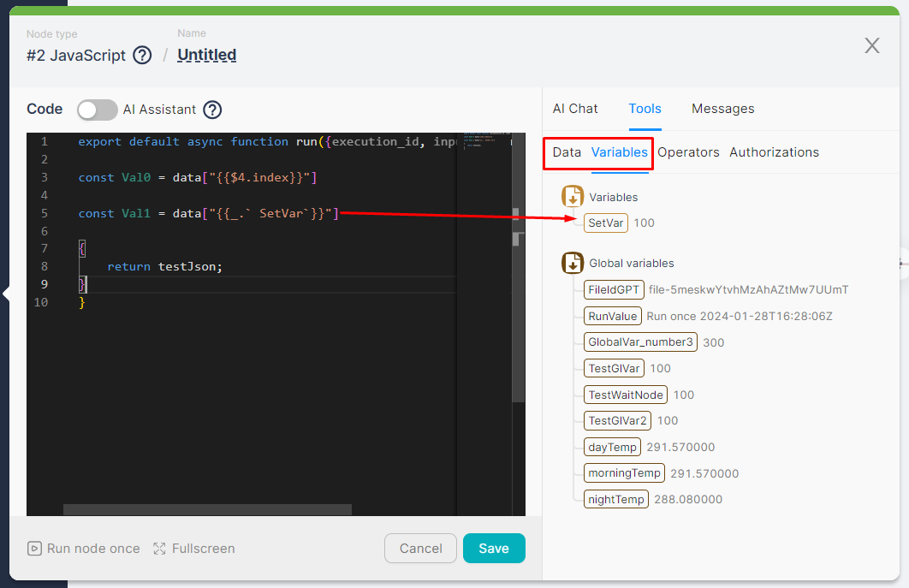Click the Run node once play icon
The image size is (909, 588).
(x=34, y=549)
